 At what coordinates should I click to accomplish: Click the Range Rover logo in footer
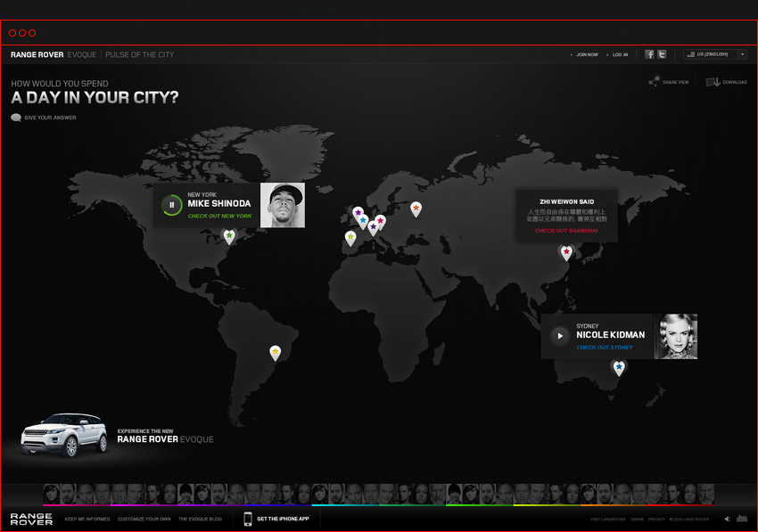pos(31,519)
